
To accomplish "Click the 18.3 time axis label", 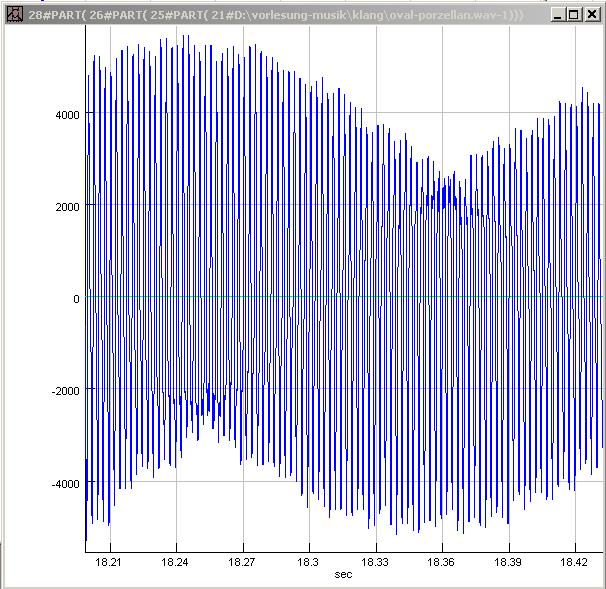I will (x=308, y=562).
